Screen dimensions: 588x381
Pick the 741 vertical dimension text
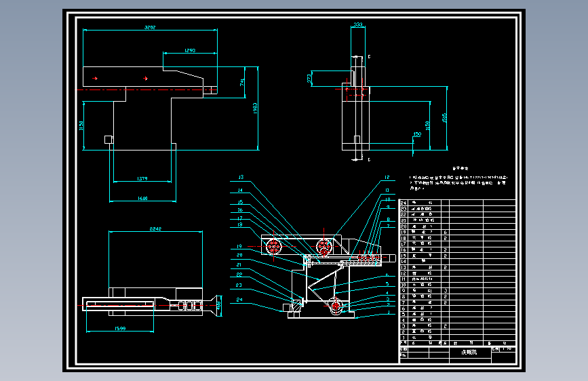coord(242,83)
